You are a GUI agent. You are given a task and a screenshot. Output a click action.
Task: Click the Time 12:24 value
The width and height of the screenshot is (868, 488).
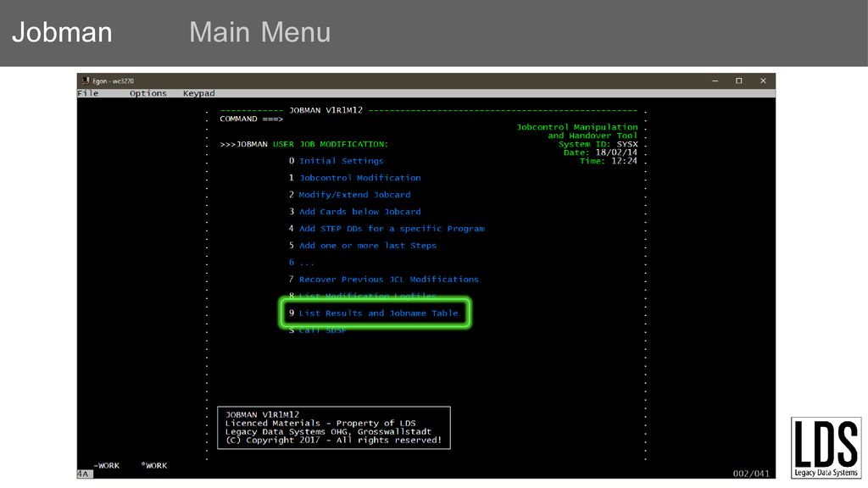[624, 161]
